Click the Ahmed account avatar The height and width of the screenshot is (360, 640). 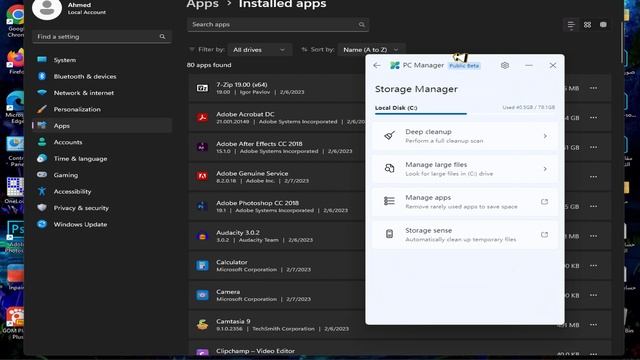click(x=47, y=8)
